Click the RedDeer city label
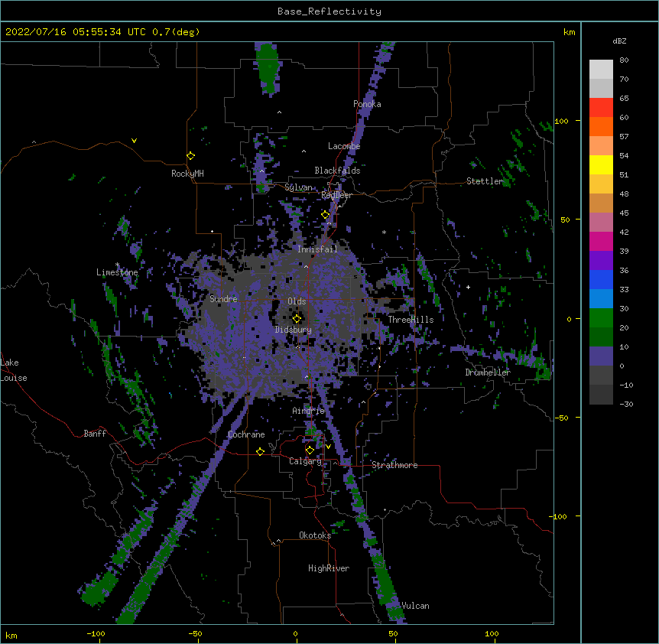This screenshot has width=659, height=644. click(336, 195)
